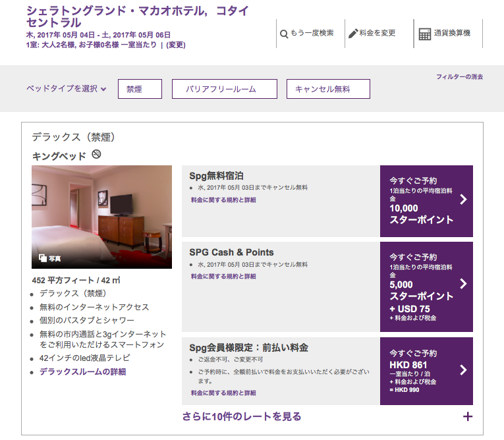Toggle the バリアフリールーム filter
Screen dimensions: 504x440
coord(225,89)
